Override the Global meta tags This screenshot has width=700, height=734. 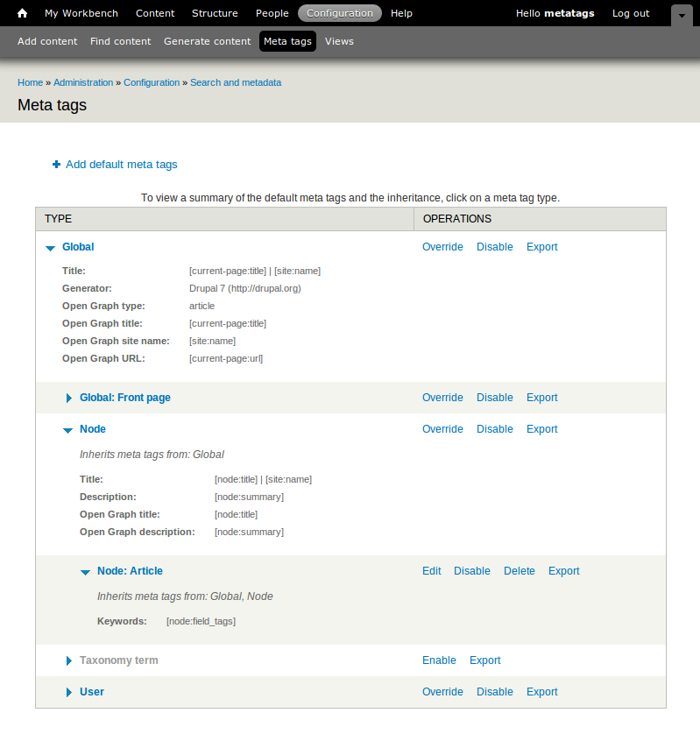tap(442, 247)
